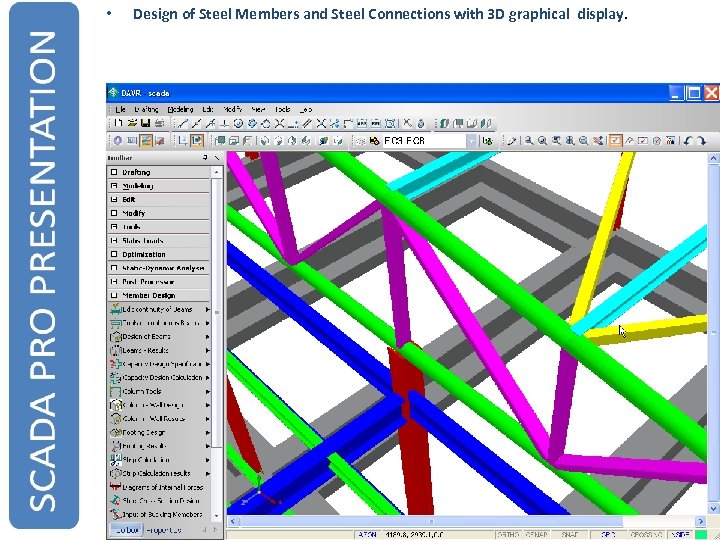The image size is (720, 540).
Task: Toggle the Post-Processor section box
Action: click(x=114, y=281)
